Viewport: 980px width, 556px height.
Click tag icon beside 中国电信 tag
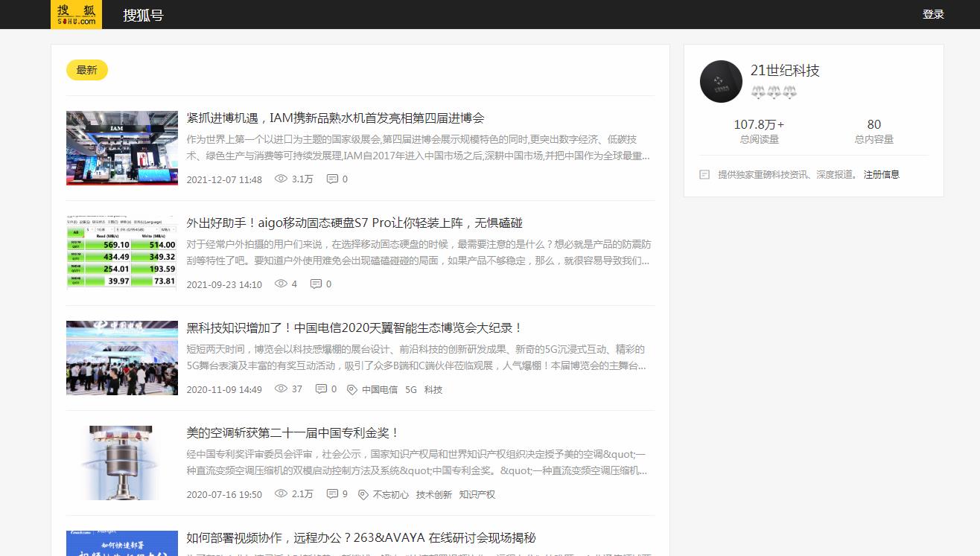[352, 389]
